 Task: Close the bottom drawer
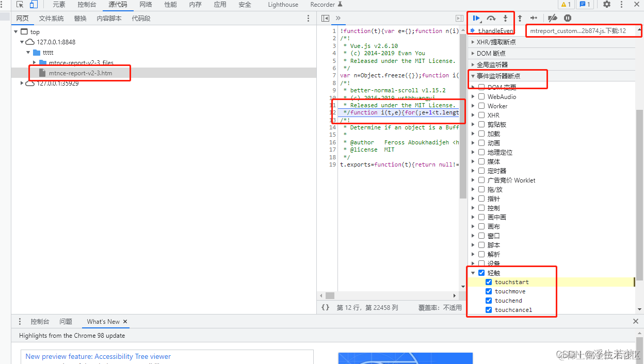click(636, 321)
